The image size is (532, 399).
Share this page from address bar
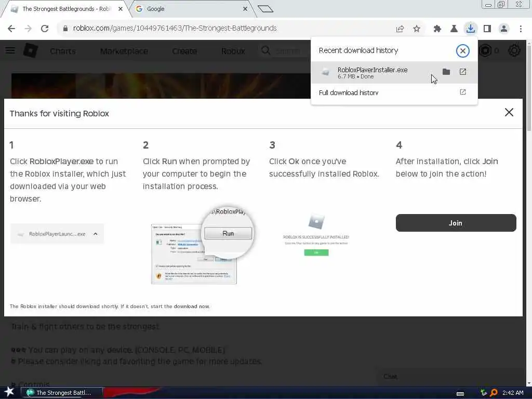pyautogui.click(x=400, y=29)
